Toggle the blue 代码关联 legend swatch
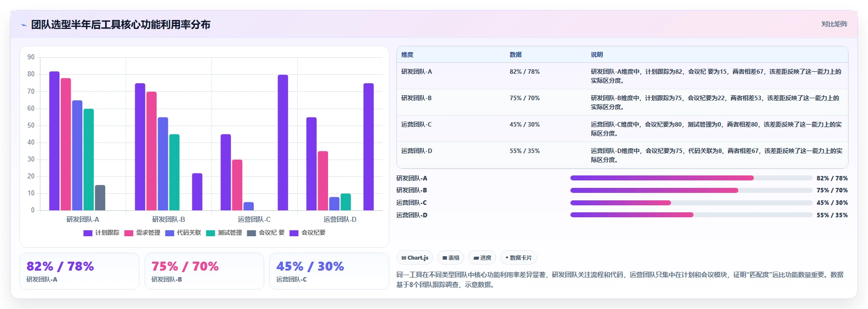Viewport: 868px width, 309px height. (170, 233)
